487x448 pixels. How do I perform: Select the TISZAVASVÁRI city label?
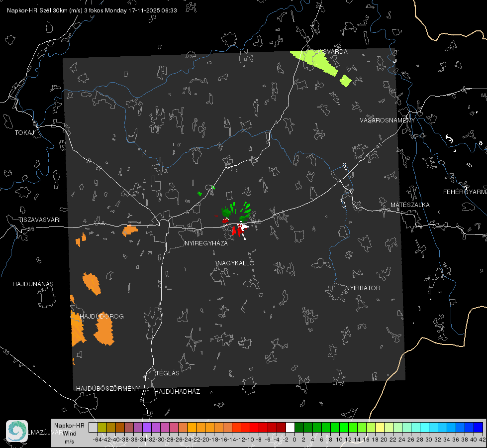point(39,220)
